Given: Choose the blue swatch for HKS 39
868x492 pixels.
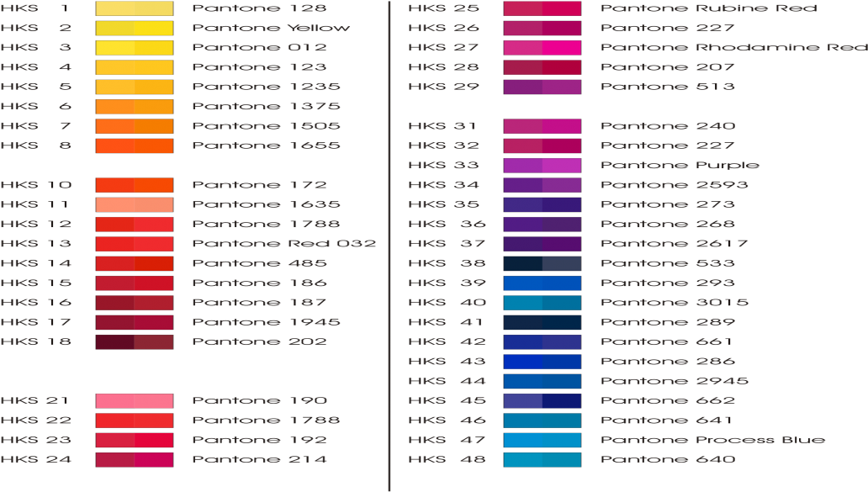Looking at the screenshot, I should pyautogui.click(x=542, y=283).
